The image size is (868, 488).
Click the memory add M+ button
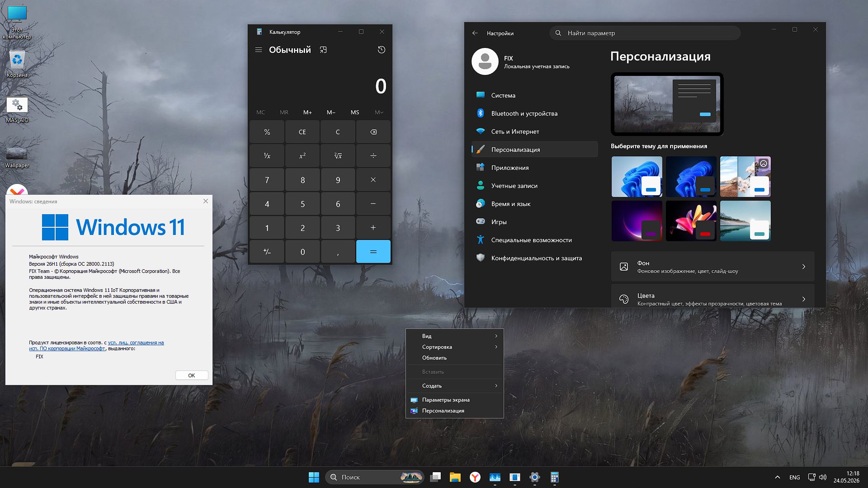pyautogui.click(x=307, y=112)
